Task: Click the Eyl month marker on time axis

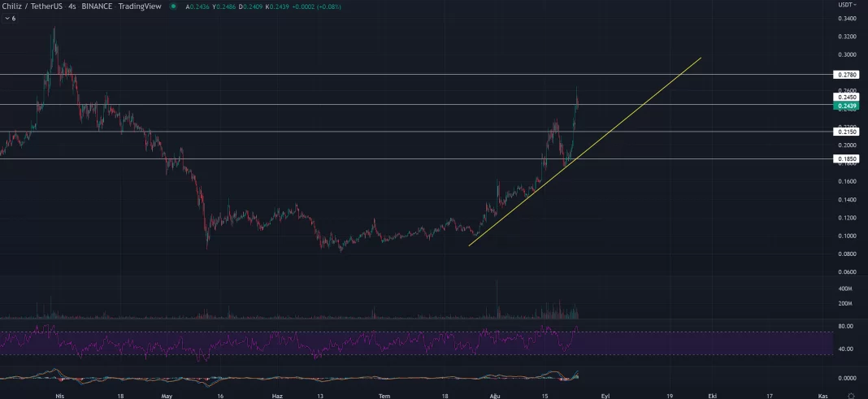Action: tap(604, 394)
